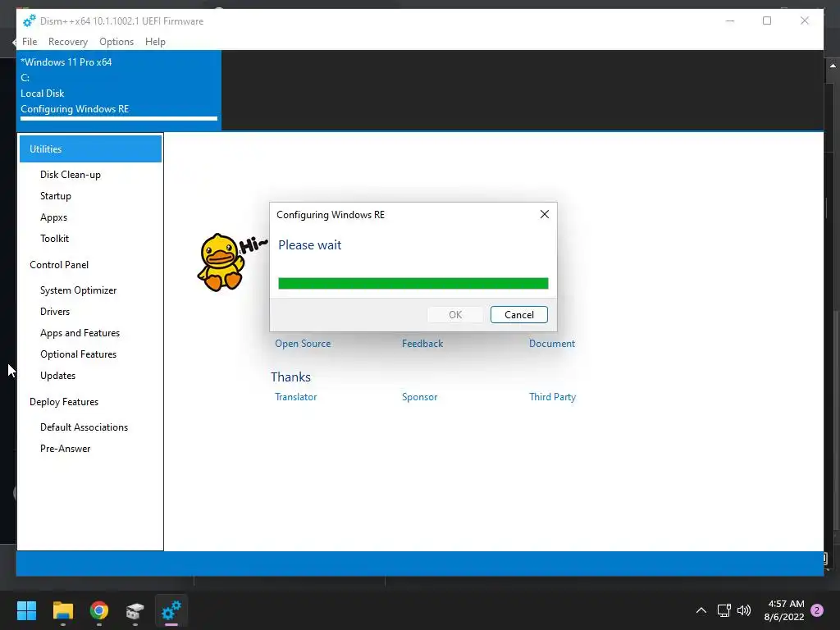Viewport: 840px width, 630px height.
Task: Select the Deploy Features section
Action: pyautogui.click(x=64, y=402)
